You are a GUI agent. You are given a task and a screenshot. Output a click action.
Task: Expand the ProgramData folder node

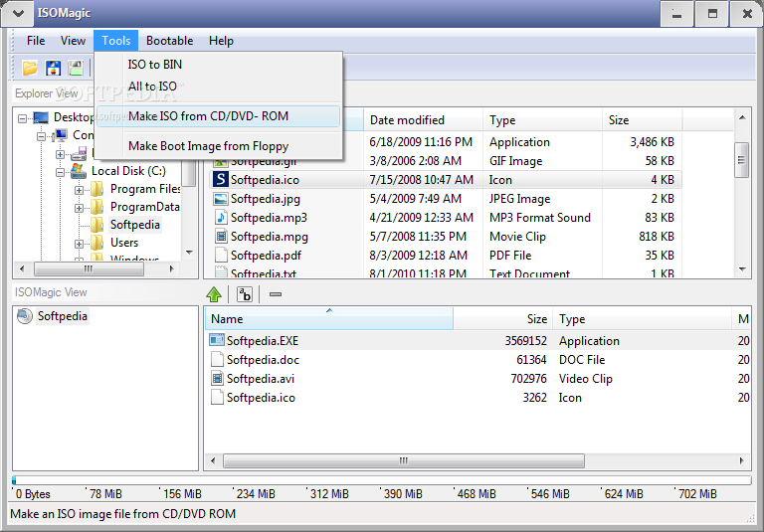[79, 208]
